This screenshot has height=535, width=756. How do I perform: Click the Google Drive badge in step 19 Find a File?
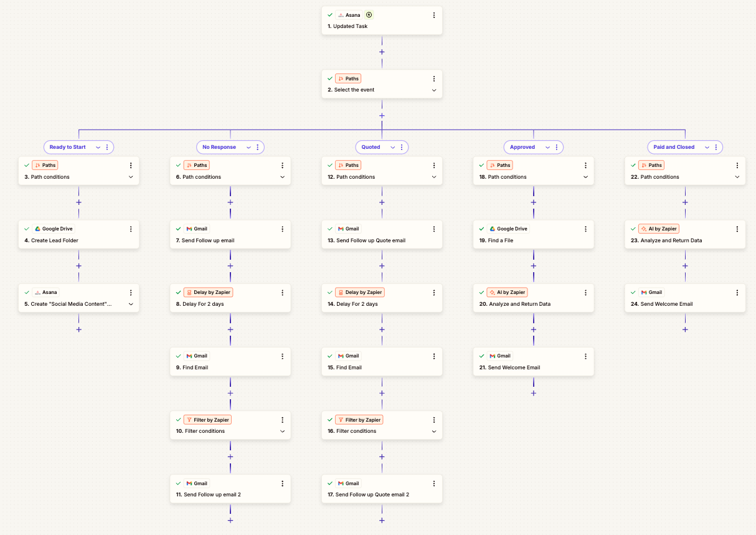point(508,229)
